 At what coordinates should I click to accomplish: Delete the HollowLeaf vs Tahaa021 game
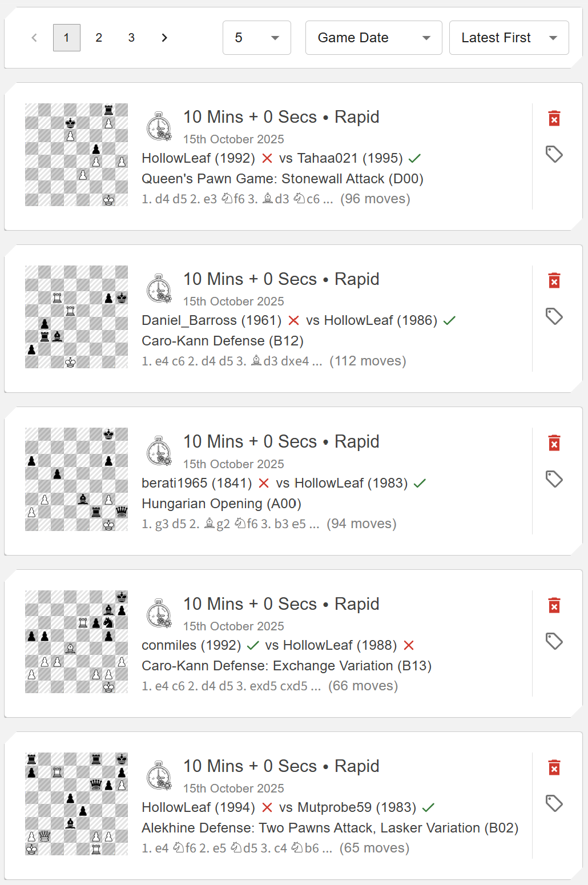pos(554,118)
